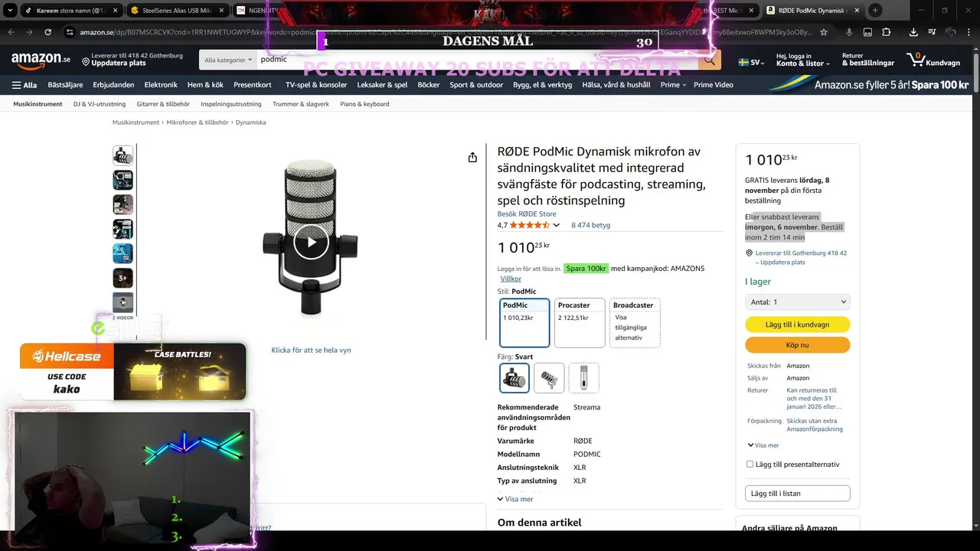Screen dimensions: 980x551
Task: Open the 8 474 betyg reviews link
Action: pyautogui.click(x=590, y=225)
